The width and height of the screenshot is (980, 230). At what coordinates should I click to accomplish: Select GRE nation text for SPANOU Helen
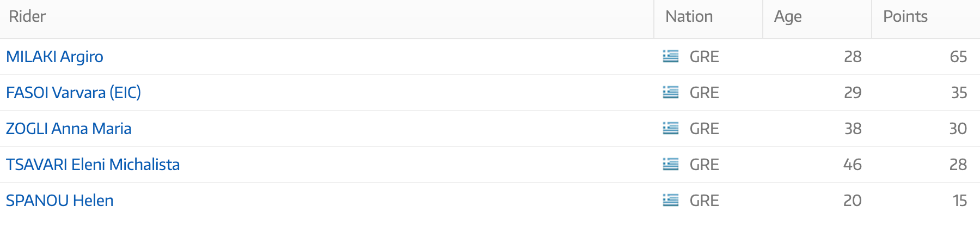(704, 201)
